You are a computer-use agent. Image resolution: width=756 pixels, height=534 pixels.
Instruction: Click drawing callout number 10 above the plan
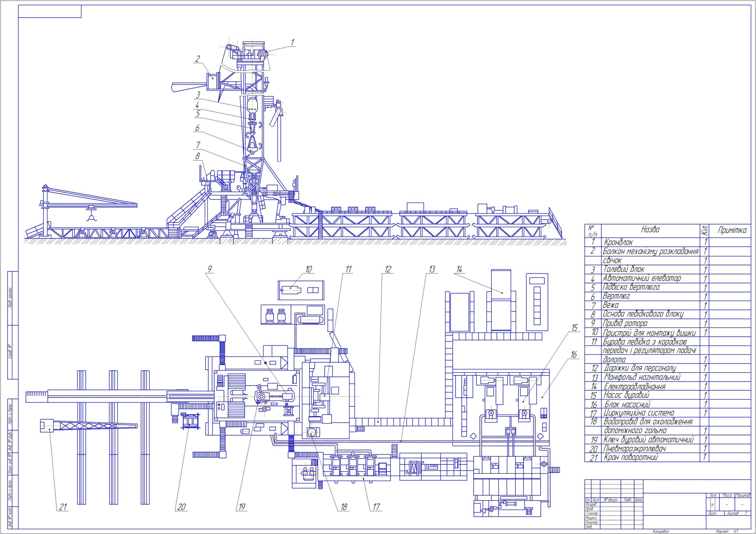point(309,269)
